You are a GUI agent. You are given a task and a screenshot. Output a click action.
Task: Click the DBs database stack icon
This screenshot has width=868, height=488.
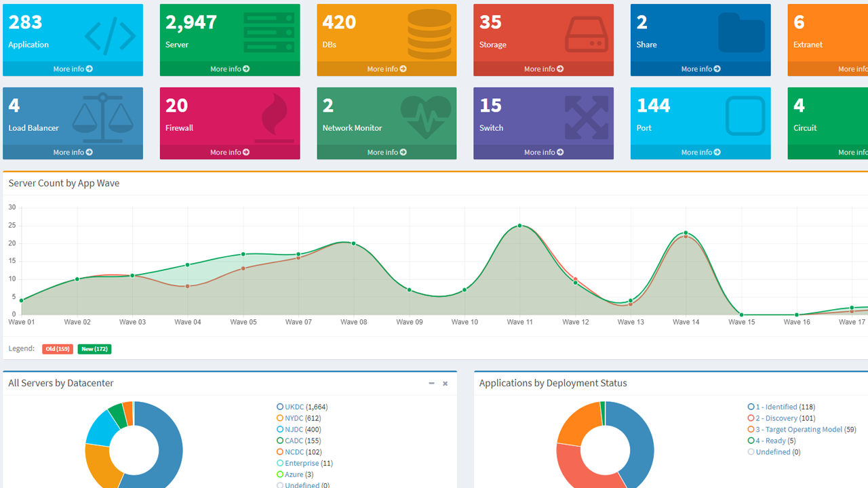(x=429, y=34)
